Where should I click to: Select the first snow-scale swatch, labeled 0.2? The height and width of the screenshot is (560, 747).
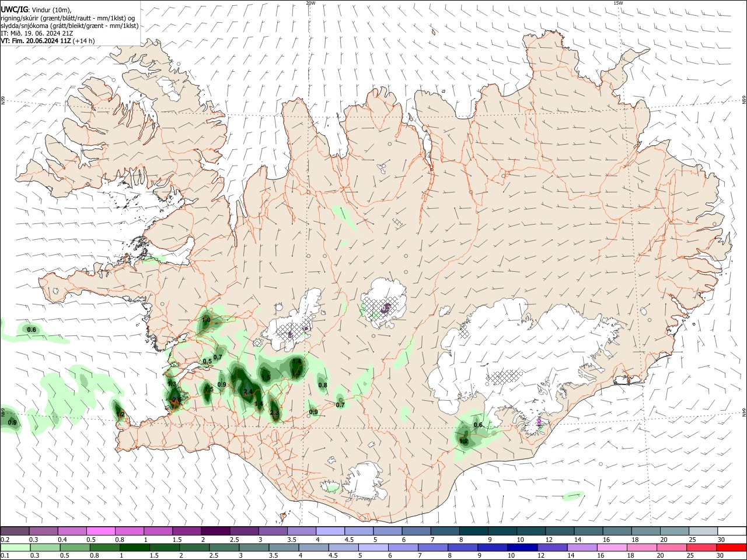[15, 531]
